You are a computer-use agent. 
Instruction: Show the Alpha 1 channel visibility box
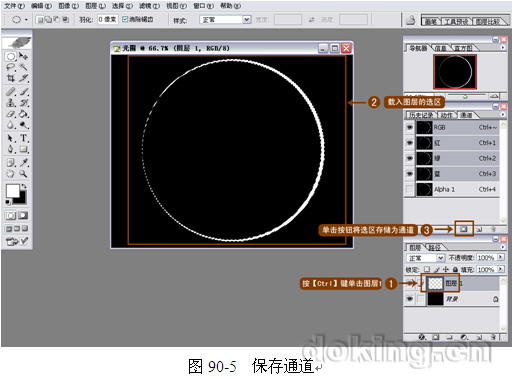[x=409, y=189]
